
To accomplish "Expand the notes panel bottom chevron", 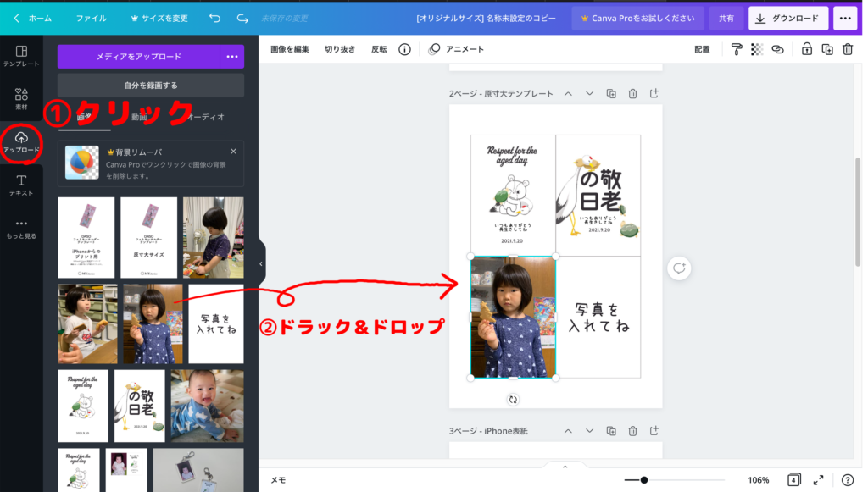I will coord(565,466).
